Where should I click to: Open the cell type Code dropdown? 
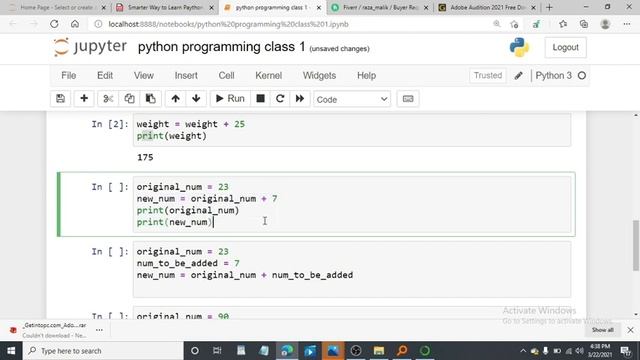[x=352, y=99]
